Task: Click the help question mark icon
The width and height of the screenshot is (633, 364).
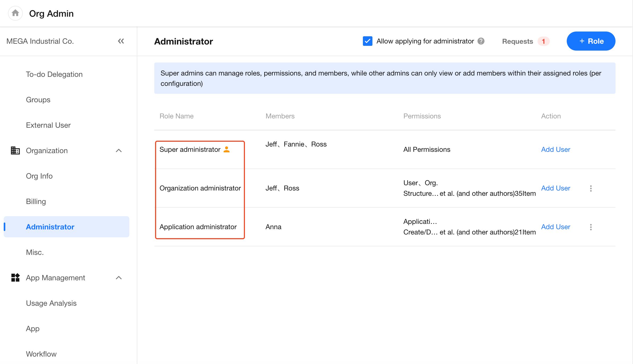Action: click(x=481, y=41)
